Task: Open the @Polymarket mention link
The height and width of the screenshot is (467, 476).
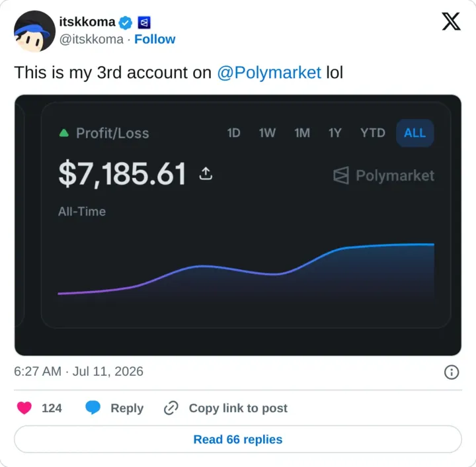Action: [x=269, y=73]
